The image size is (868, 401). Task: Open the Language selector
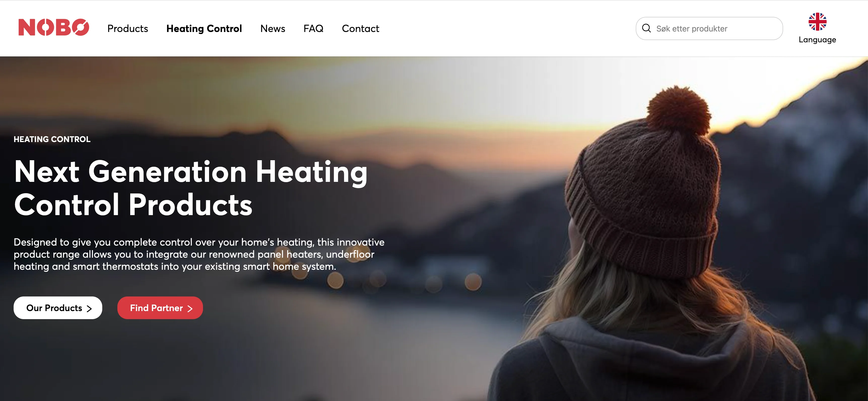point(817,28)
